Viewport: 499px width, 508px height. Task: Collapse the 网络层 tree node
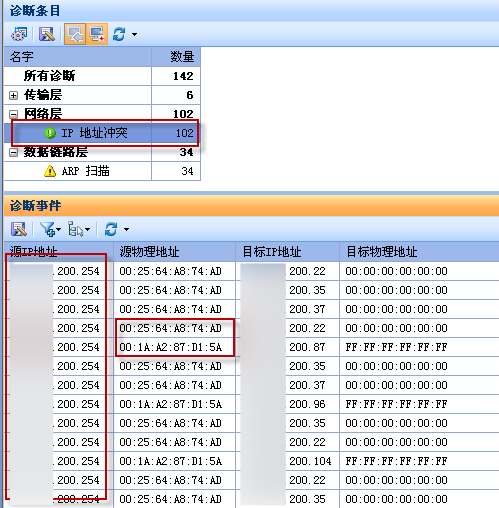tap(13, 115)
